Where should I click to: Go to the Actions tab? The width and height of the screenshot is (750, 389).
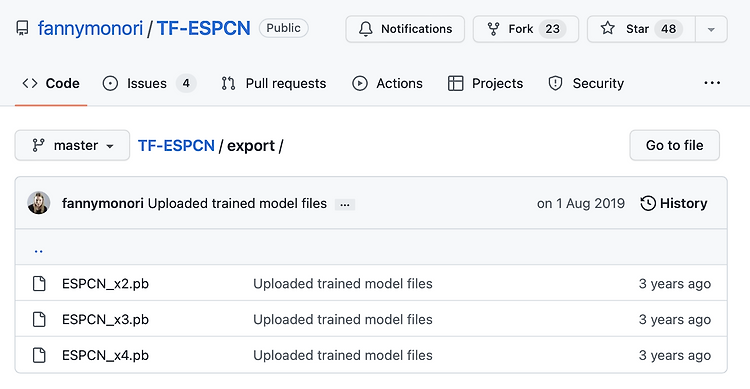click(x=387, y=83)
